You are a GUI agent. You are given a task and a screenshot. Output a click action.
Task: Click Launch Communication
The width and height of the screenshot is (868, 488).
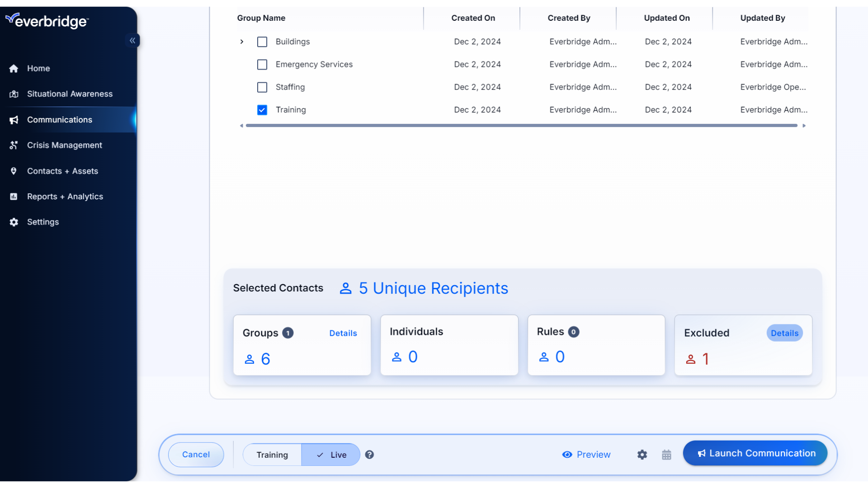pyautogui.click(x=755, y=453)
